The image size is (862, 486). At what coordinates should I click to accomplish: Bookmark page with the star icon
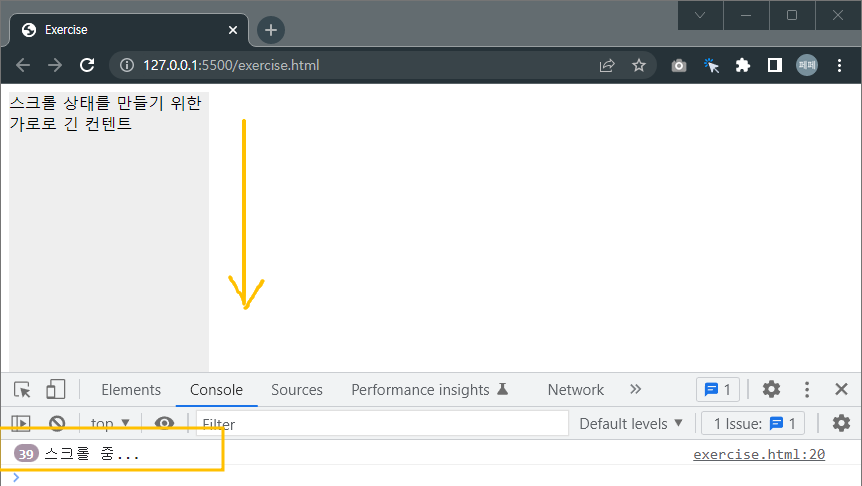click(x=638, y=65)
